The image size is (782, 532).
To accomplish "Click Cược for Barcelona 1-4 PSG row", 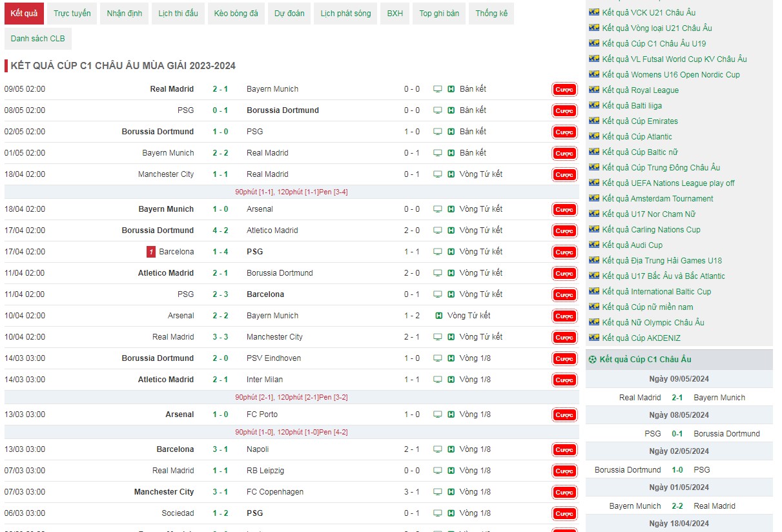I will click(564, 252).
